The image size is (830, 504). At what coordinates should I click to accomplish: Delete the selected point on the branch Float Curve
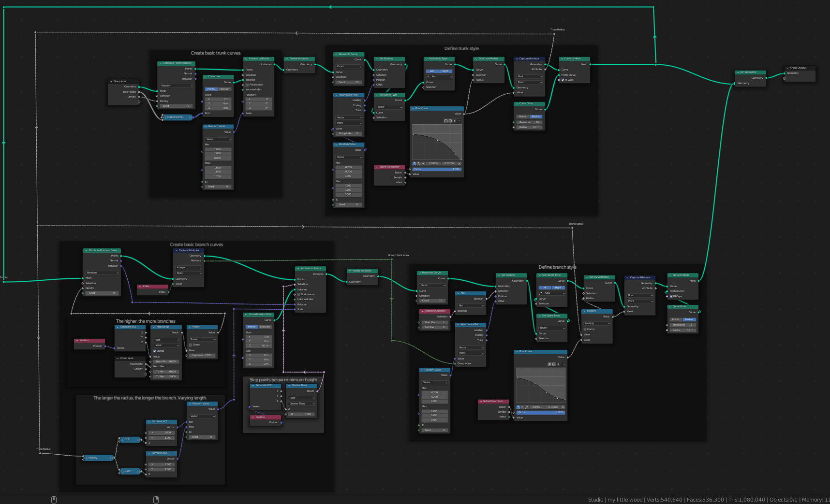(x=563, y=407)
